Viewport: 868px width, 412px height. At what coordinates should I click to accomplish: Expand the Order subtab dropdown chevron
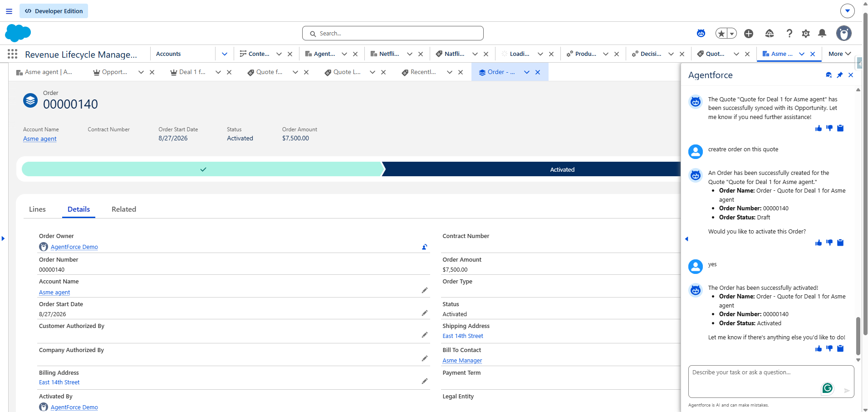pyautogui.click(x=527, y=72)
